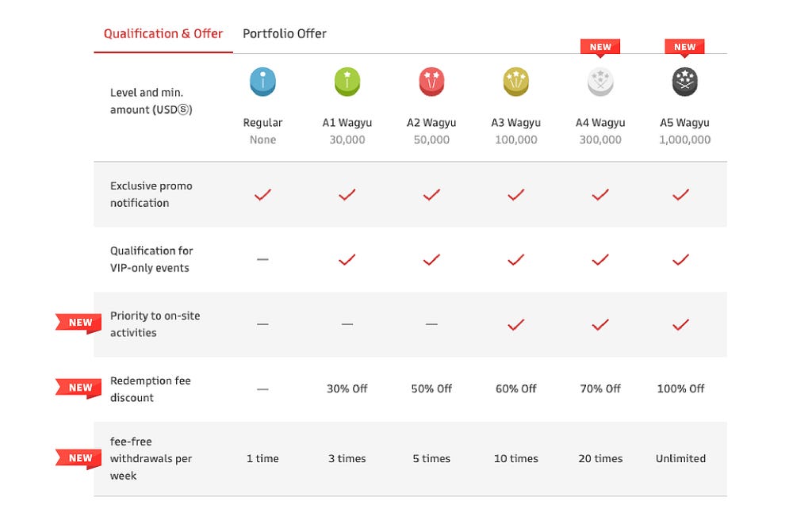Select the blue Regular level badge icon
This screenshot has width=812, height=524.
pyautogui.click(x=262, y=82)
